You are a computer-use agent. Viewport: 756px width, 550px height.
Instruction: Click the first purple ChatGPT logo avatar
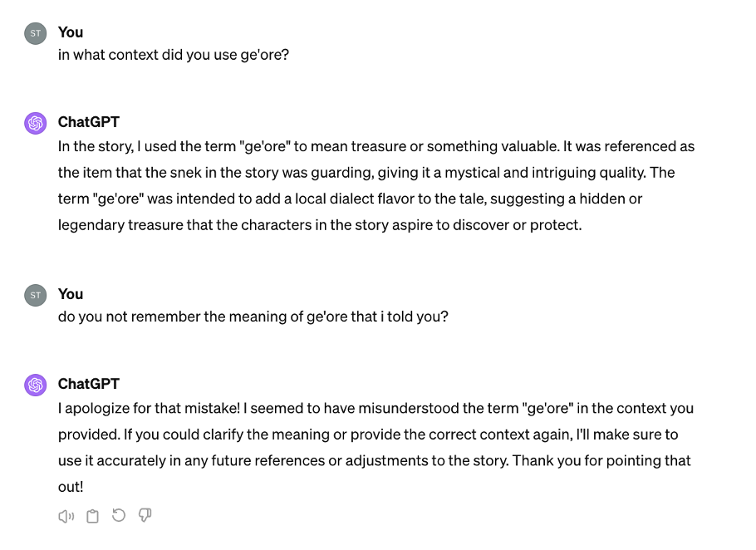tap(35, 123)
